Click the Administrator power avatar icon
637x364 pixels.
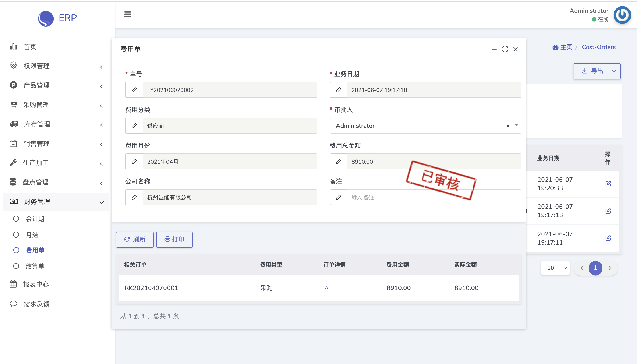tap(622, 15)
